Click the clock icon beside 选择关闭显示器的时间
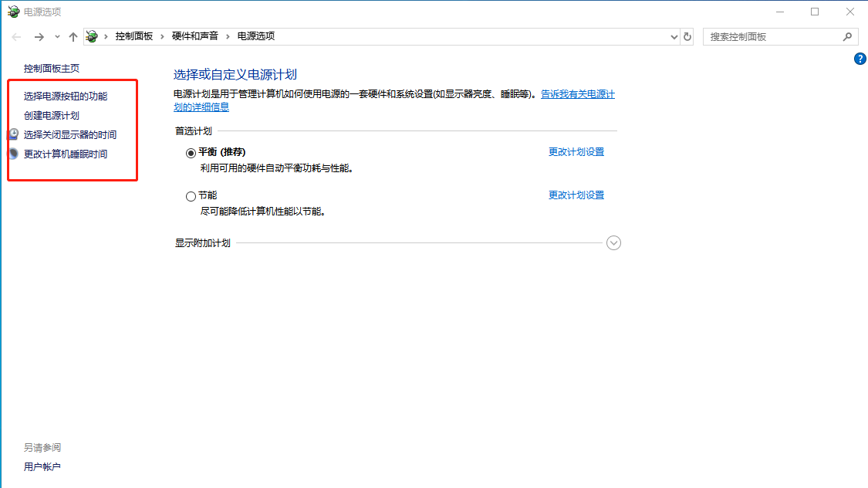Screen dimensions: 868x488 coord(12,134)
